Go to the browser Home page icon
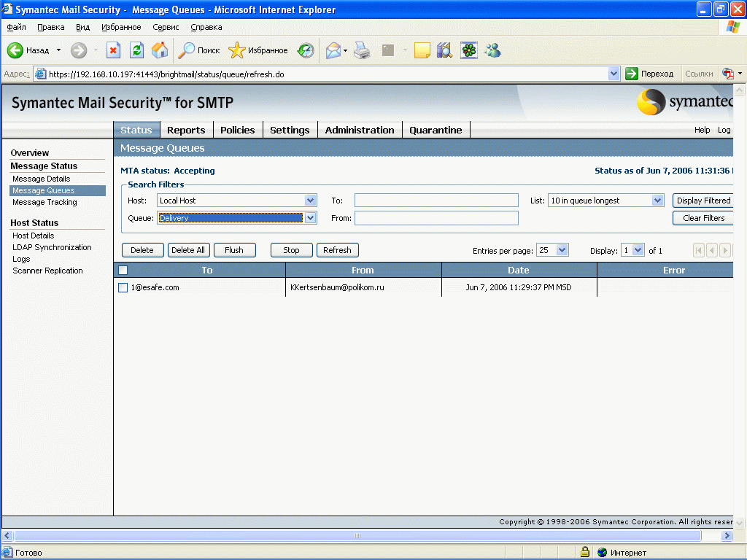The height and width of the screenshot is (560, 747). click(x=160, y=50)
